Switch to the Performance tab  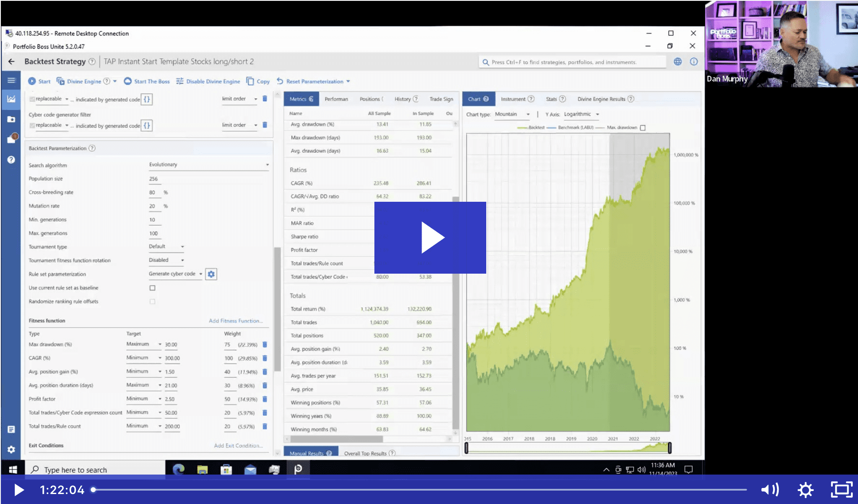[336, 99]
